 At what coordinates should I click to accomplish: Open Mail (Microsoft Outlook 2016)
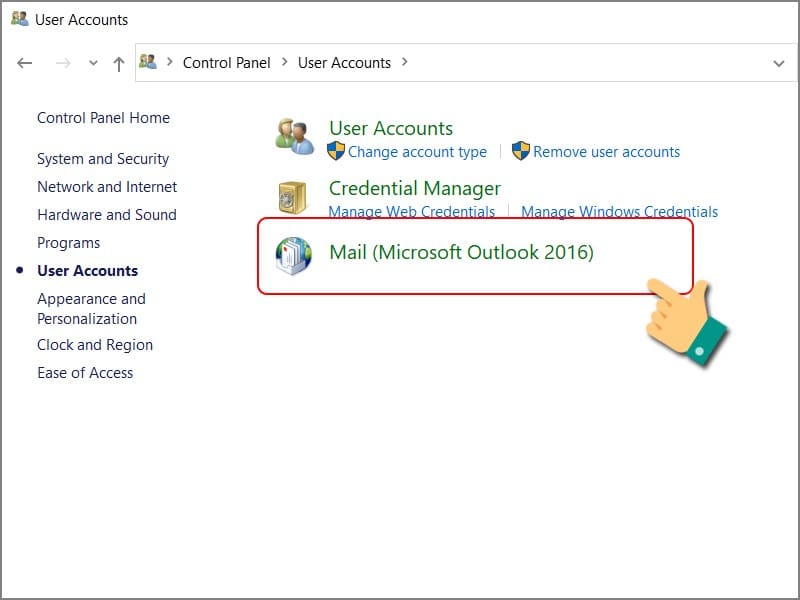coord(461,252)
